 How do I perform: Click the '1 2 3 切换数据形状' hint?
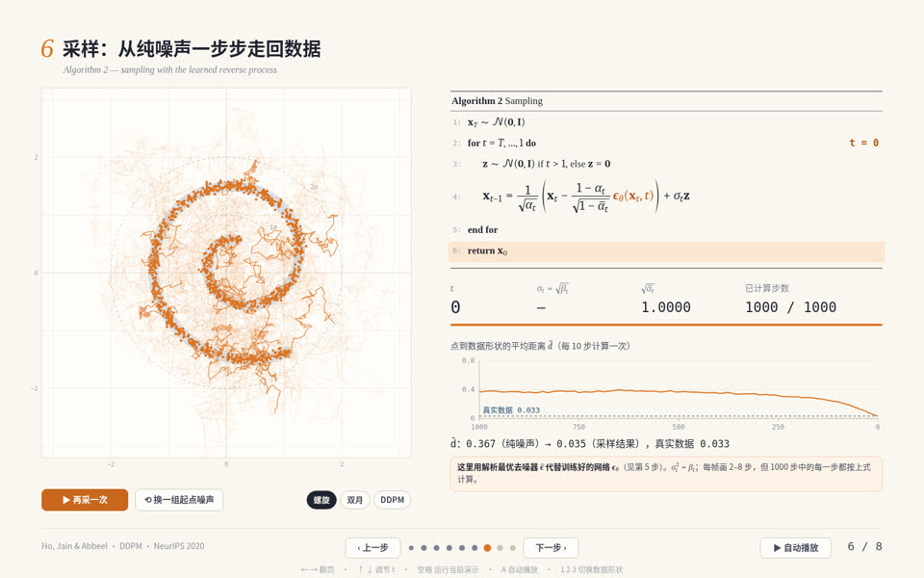tap(591, 569)
